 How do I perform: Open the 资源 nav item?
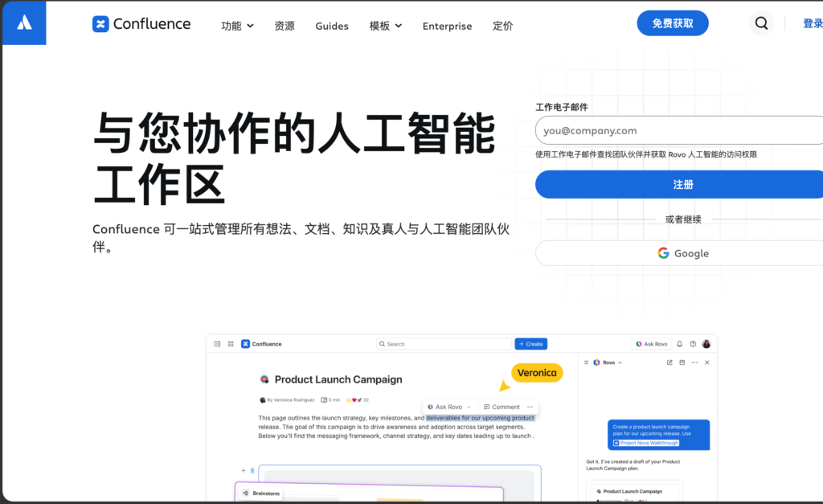click(284, 26)
